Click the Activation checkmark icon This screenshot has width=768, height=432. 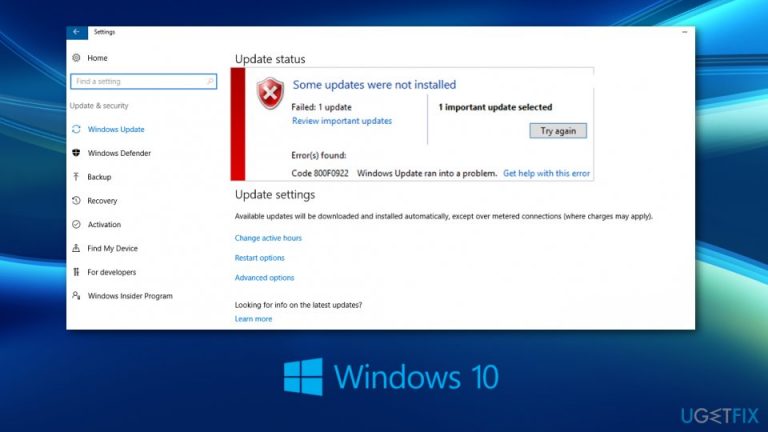(x=76, y=224)
